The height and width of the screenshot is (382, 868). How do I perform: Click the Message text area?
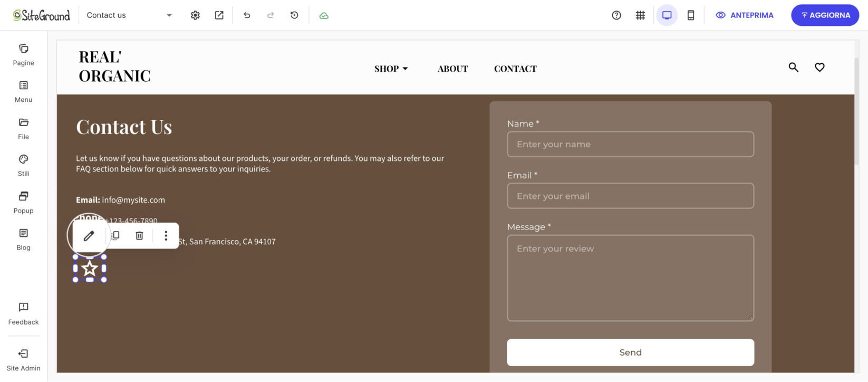point(630,278)
